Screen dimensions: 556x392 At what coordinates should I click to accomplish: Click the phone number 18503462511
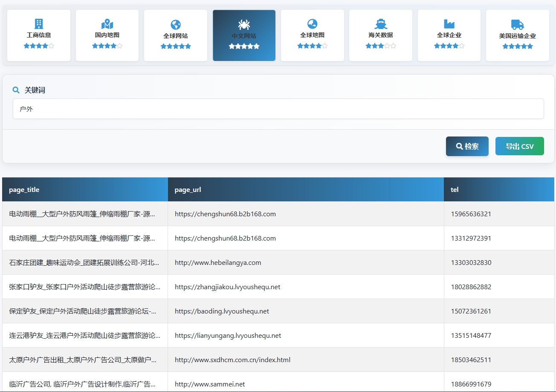(471, 360)
